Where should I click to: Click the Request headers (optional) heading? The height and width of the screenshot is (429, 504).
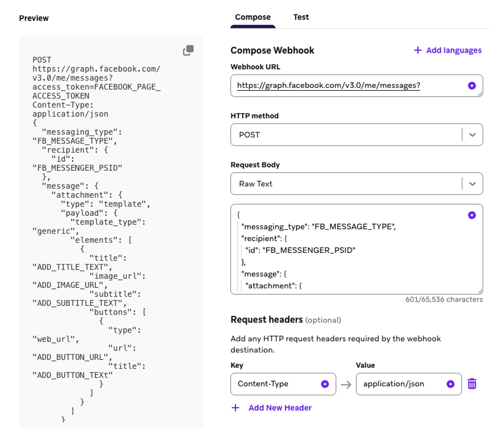pyautogui.click(x=286, y=320)
